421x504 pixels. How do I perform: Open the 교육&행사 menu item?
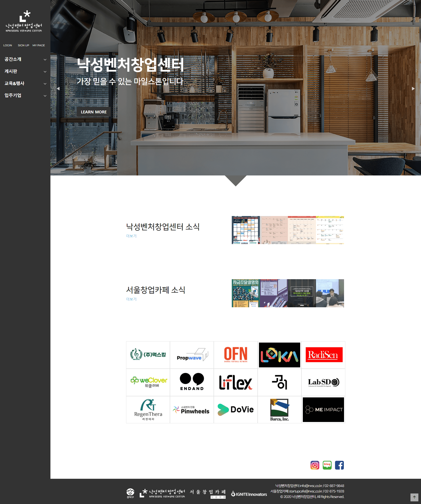(x=14, y=83)
